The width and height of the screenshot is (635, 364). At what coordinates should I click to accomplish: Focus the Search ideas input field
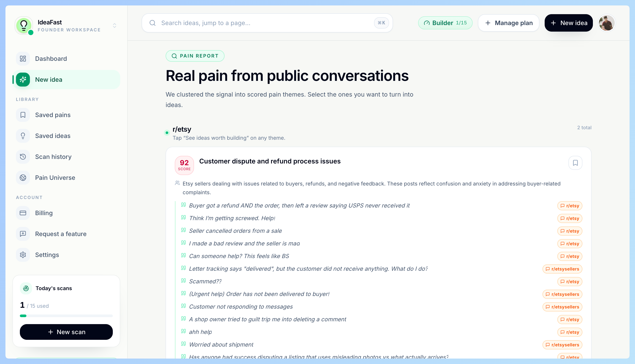[267, 23]
